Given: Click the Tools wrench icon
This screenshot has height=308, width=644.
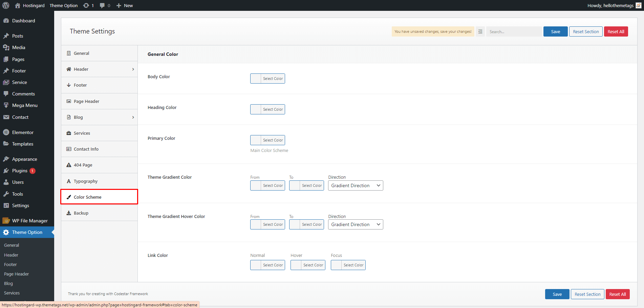Looking at the screenshot, I should [6, 194].
